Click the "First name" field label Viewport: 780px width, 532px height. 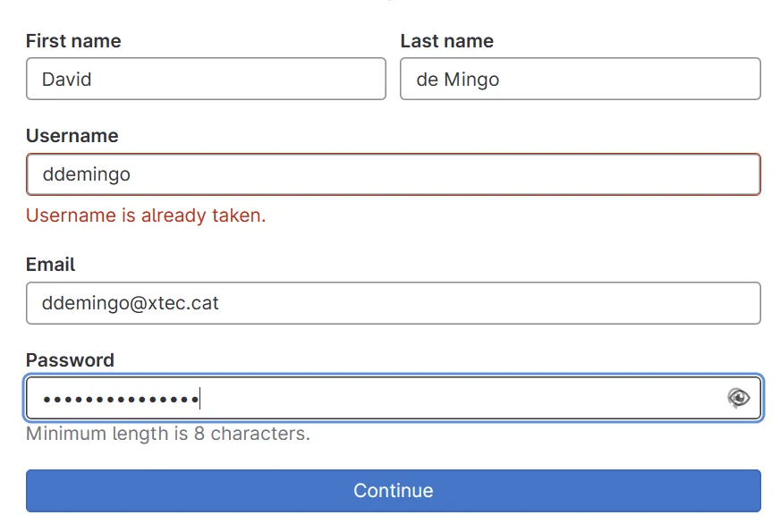[x=73, y=41]
